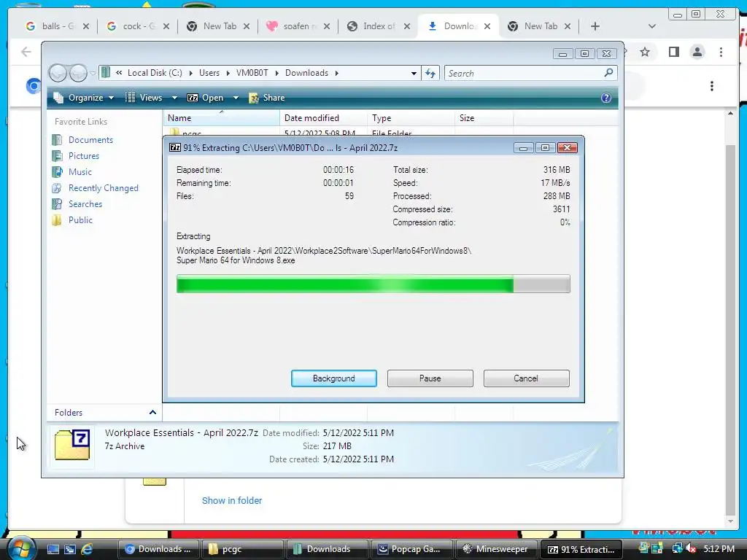The image size is (747, 560).
Task: Click Show Desktop quick launch icon
Action: 53,549
